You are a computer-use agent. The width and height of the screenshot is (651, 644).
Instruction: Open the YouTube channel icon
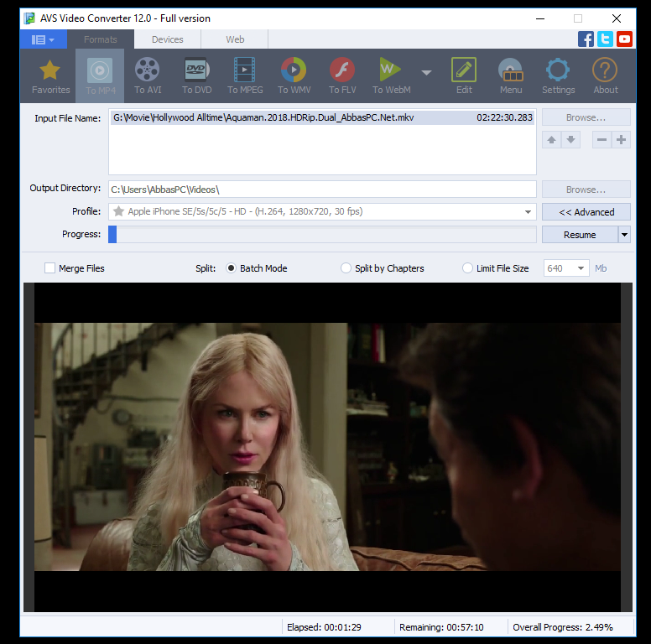pyautogui.click(x=624, y=39)
